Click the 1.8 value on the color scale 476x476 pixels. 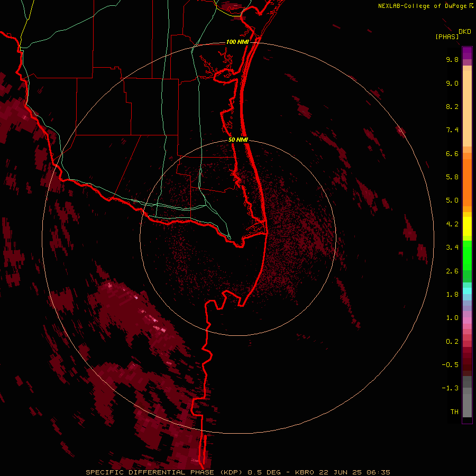point(452,295)
